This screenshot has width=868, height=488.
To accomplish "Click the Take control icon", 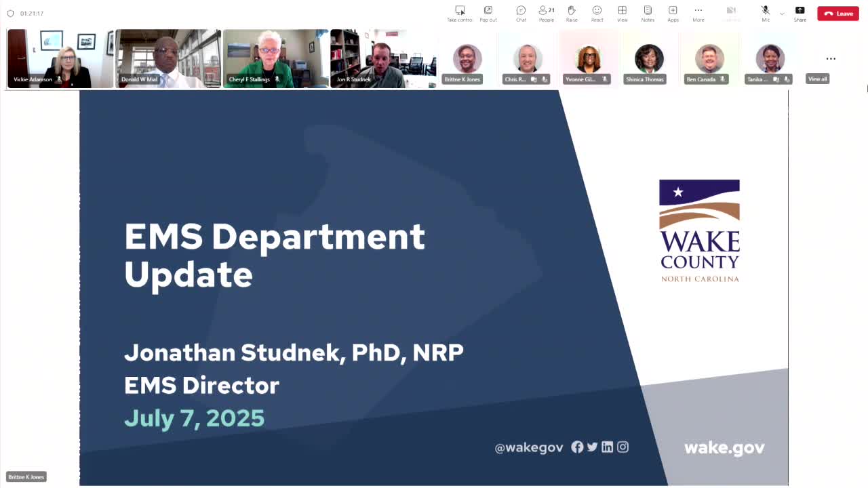I will [460, 13].
